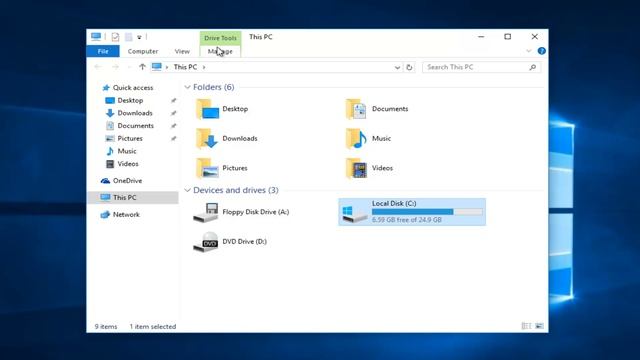Click the '6.59 GB free of 24.9 GB' text
This screenshot has width=640, height=360.
click(x=407, y=220)
